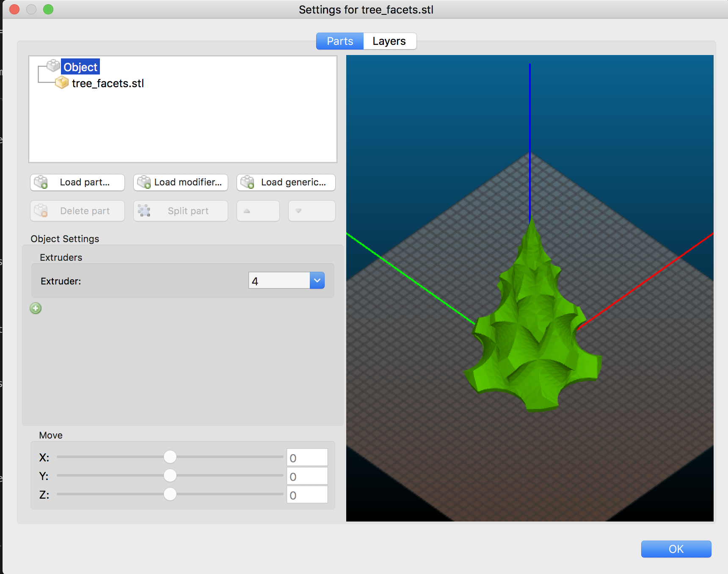Add a setting with the green plus icon
Image resolution: width=728 pixels, height=574 pixels.
coord(36,308)
